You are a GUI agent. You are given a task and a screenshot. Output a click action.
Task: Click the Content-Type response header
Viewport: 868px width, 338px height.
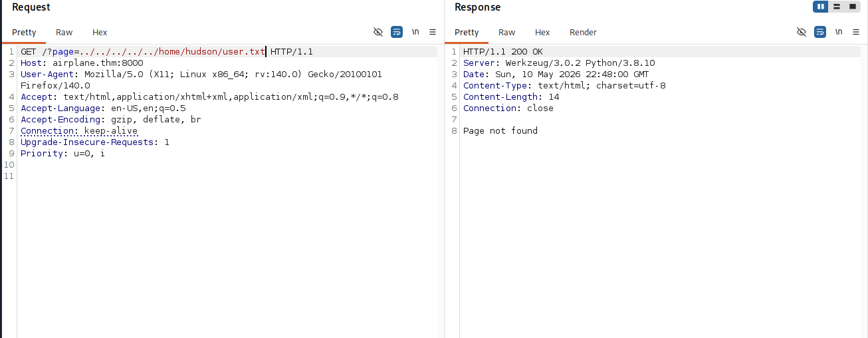point(564,86)
